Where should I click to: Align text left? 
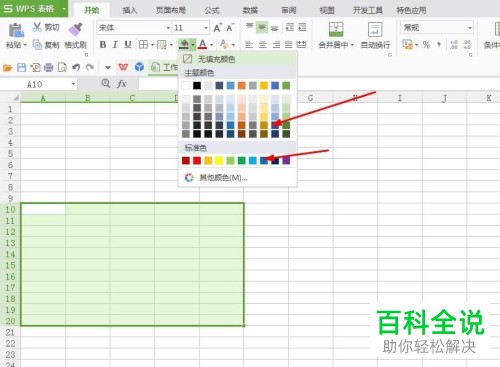pyautogui.click(x=249, y=44)
